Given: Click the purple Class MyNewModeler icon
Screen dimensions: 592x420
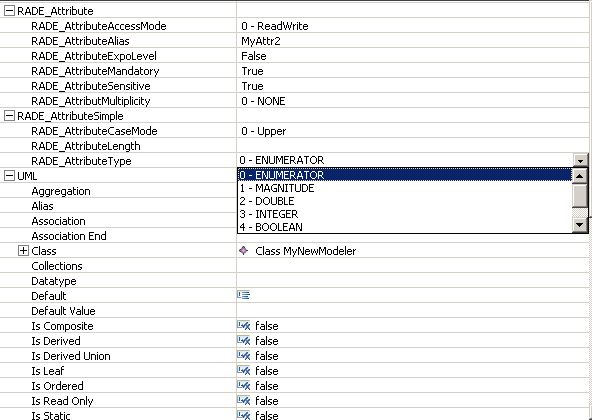Looking at the screenshot, I should [x=244, y=250].
